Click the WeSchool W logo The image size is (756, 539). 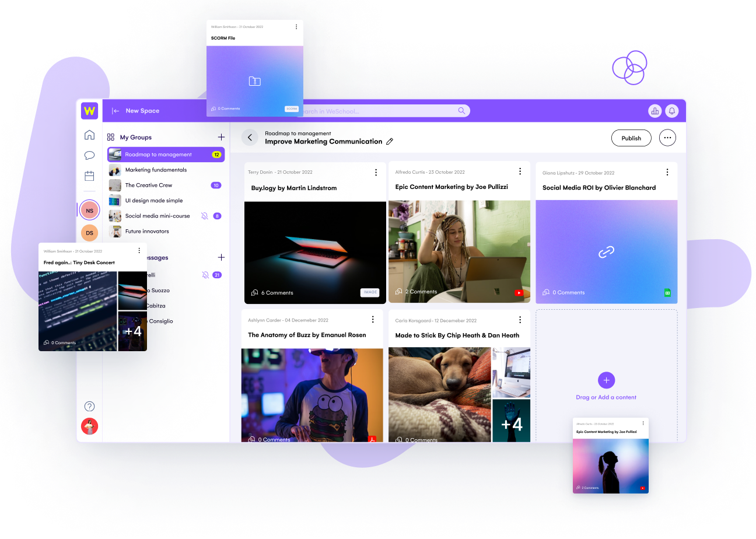pos(89,110)
